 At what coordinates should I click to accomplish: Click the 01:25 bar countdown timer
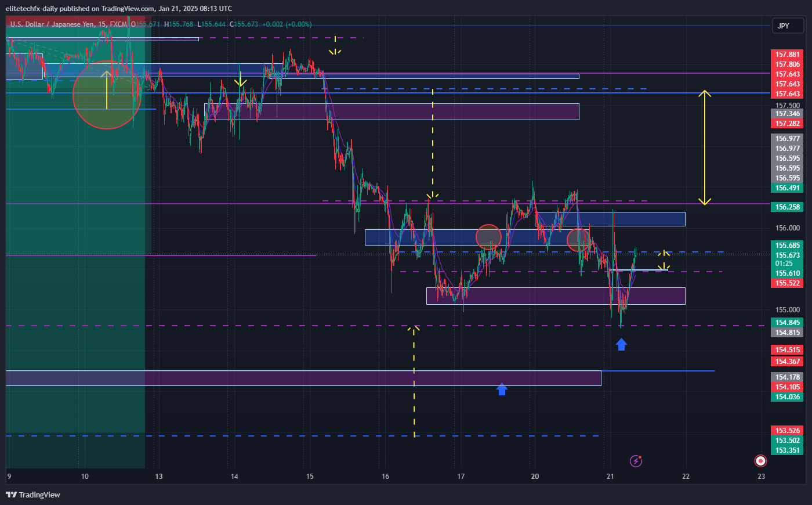(x=784, y=264)
